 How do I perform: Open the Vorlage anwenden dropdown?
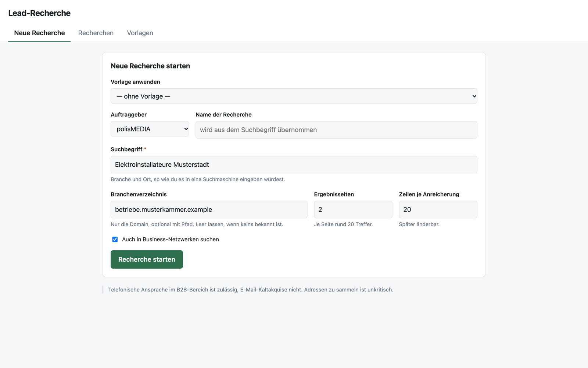coord(294,96)
